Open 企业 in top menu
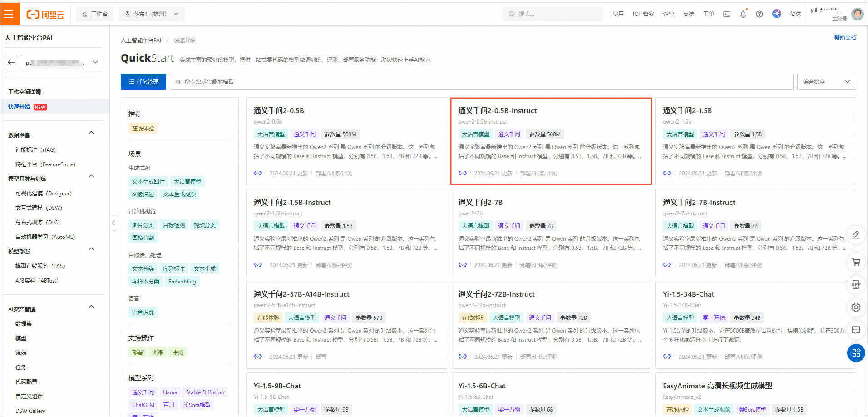The height and width of the screenshot is (417, 868). click(669, 14)
